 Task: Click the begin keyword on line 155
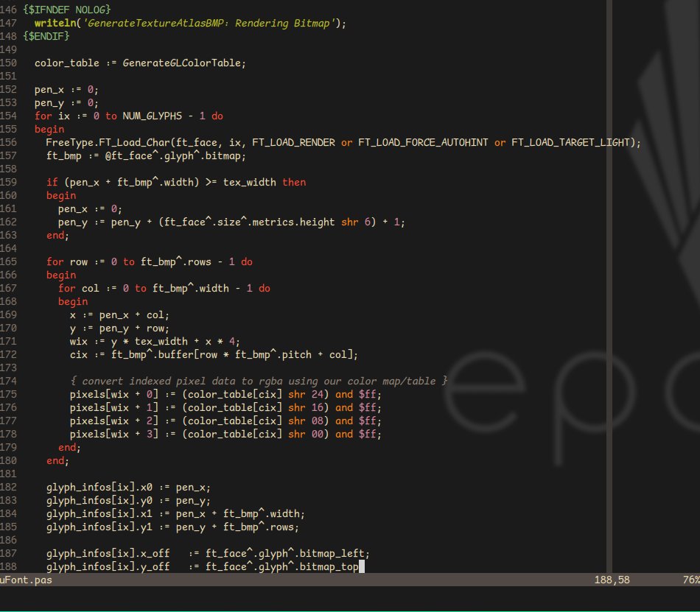[49, 130]
